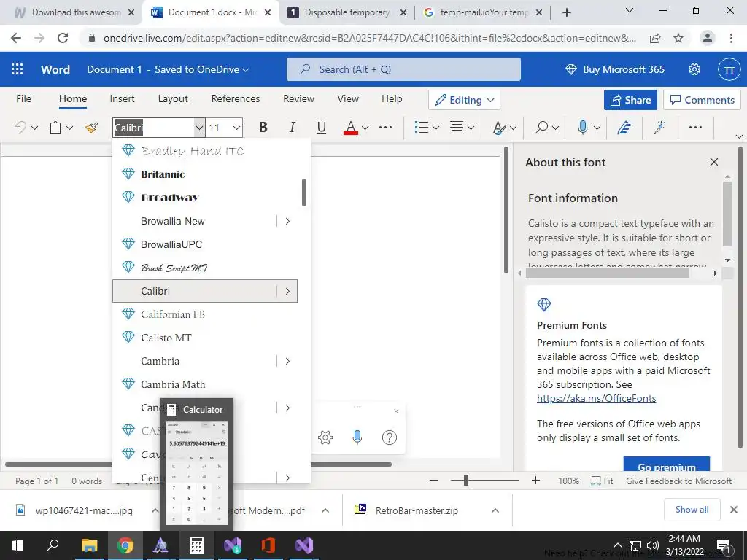Open Calculator from the Windows taskbar
Screen dimensions: 747x560
pos(196,545)
